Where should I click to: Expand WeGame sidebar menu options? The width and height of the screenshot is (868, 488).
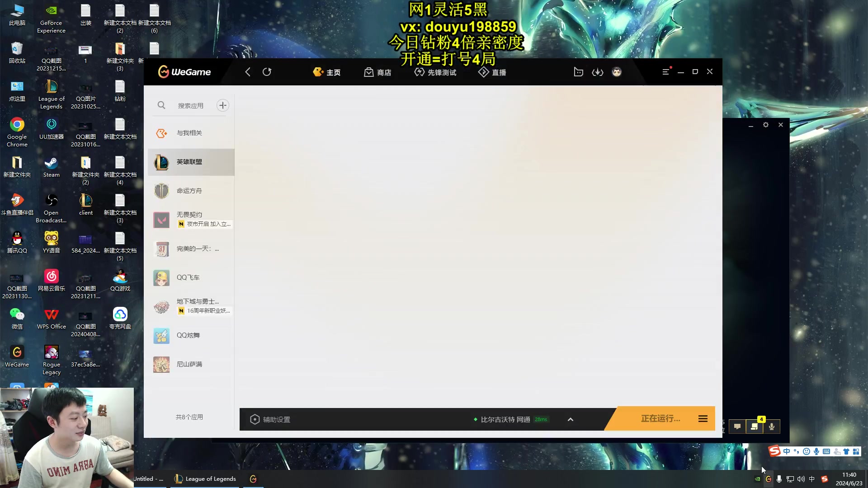665,71
